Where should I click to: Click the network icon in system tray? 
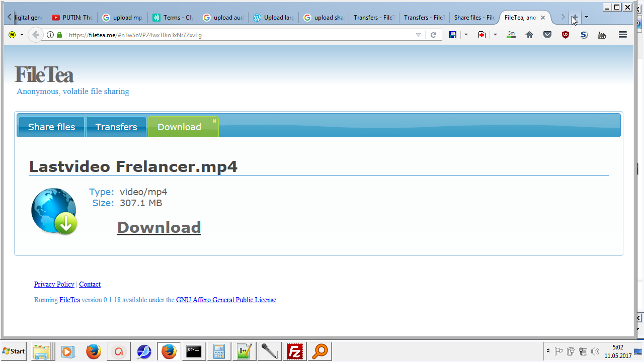pos(583,351)
